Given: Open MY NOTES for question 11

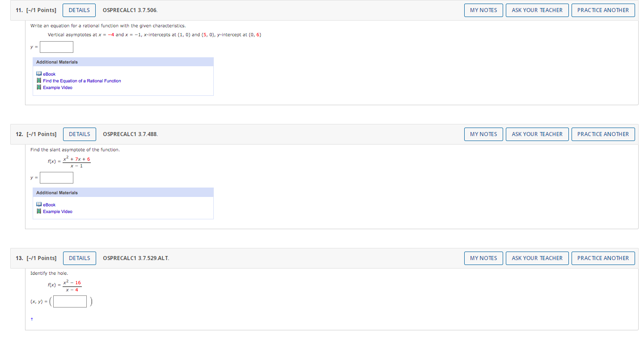Looking at the screenshot, I should (483, 10).
